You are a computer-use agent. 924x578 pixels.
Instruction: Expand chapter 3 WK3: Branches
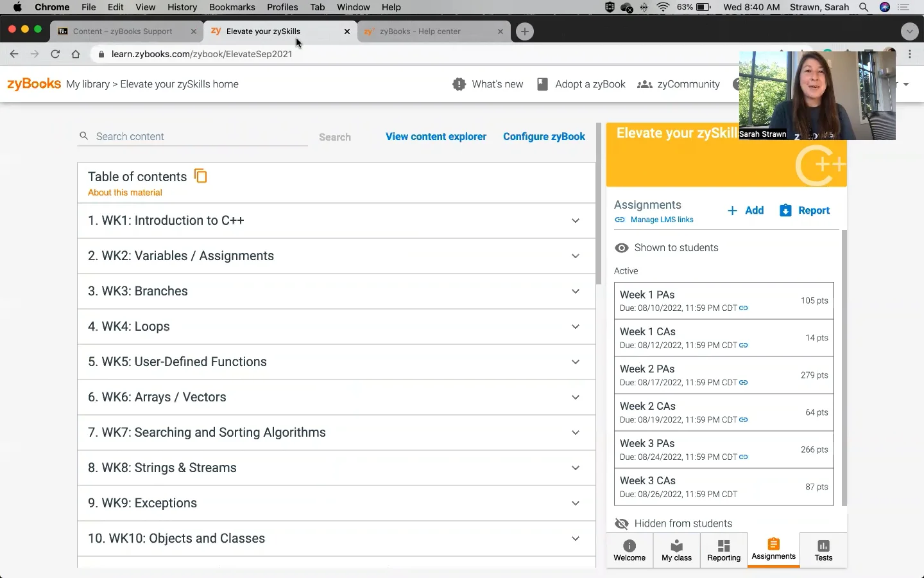point(337,291)
